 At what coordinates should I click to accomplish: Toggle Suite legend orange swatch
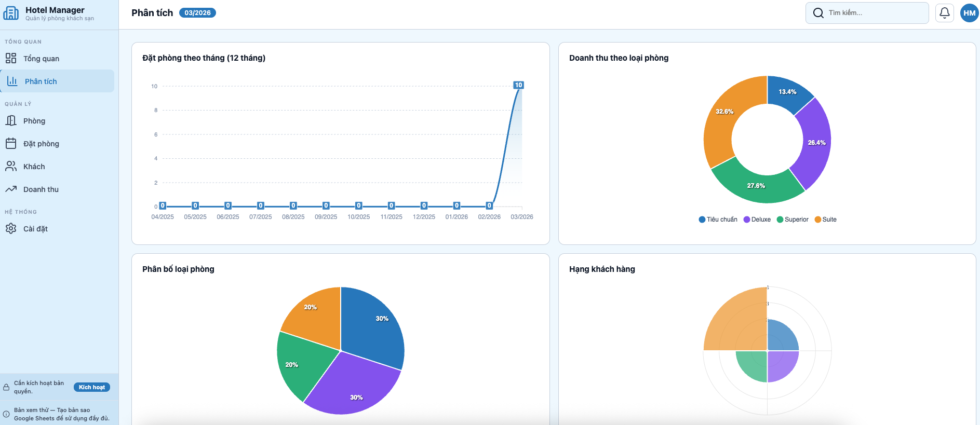tap(818, 220)
